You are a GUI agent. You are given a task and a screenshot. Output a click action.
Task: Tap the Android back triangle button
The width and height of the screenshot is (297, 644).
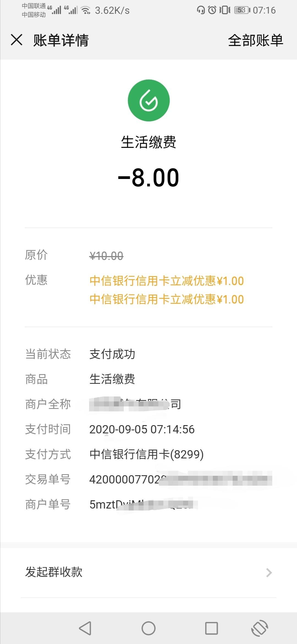[85, 628]
